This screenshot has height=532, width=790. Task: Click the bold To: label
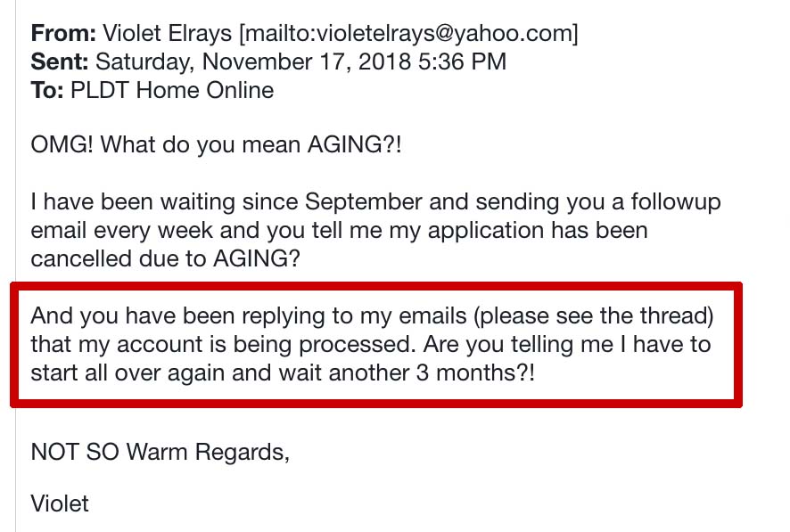pyautogui.click(x=46, y=90)
